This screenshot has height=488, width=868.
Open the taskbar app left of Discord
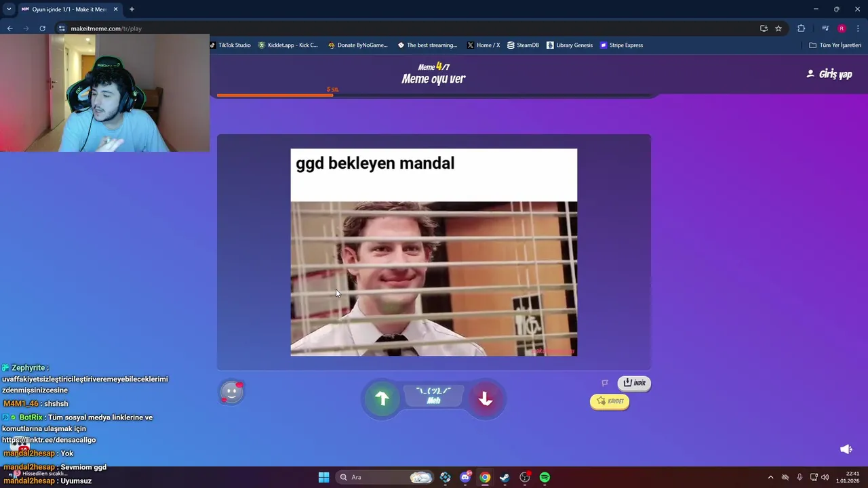[x=445, y=477]
